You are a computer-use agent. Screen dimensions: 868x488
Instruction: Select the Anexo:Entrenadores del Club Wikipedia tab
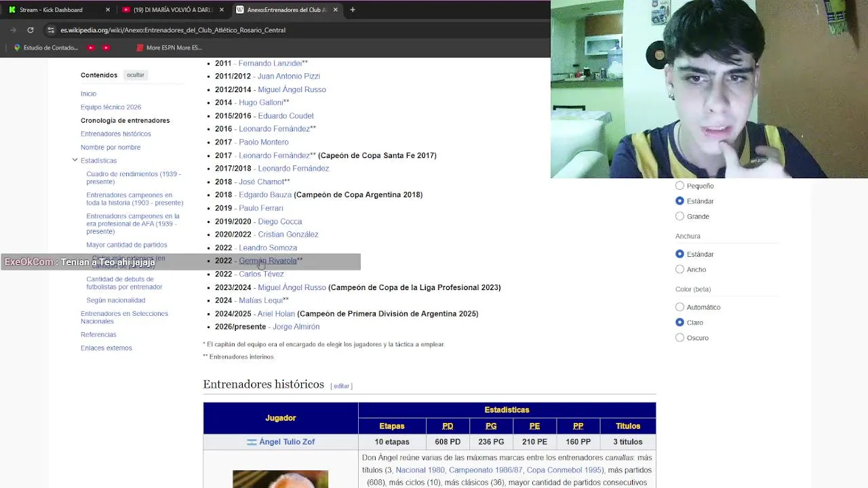[286, 9]
